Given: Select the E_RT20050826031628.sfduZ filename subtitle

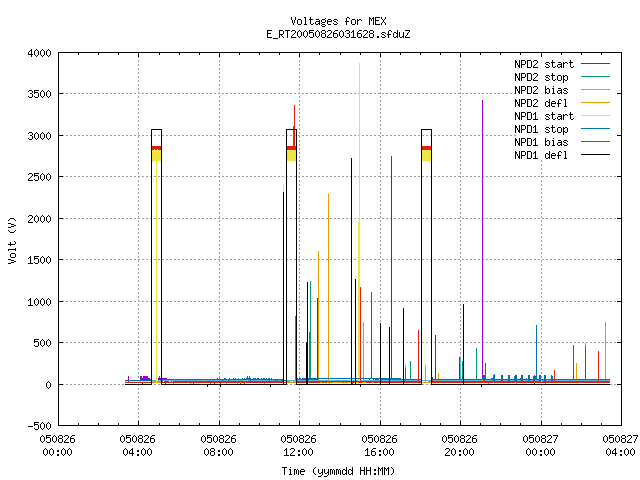Looking at the screenshot, I should pos(338,34).
